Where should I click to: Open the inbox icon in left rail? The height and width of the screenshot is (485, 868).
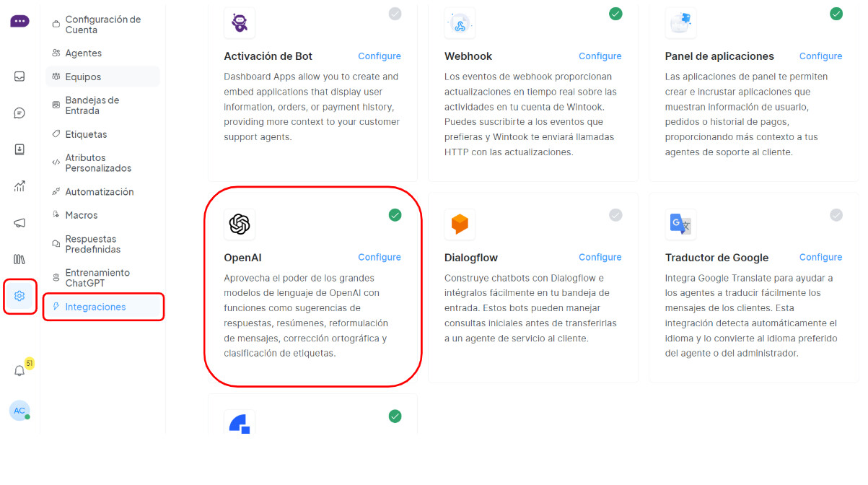(19, 77)
